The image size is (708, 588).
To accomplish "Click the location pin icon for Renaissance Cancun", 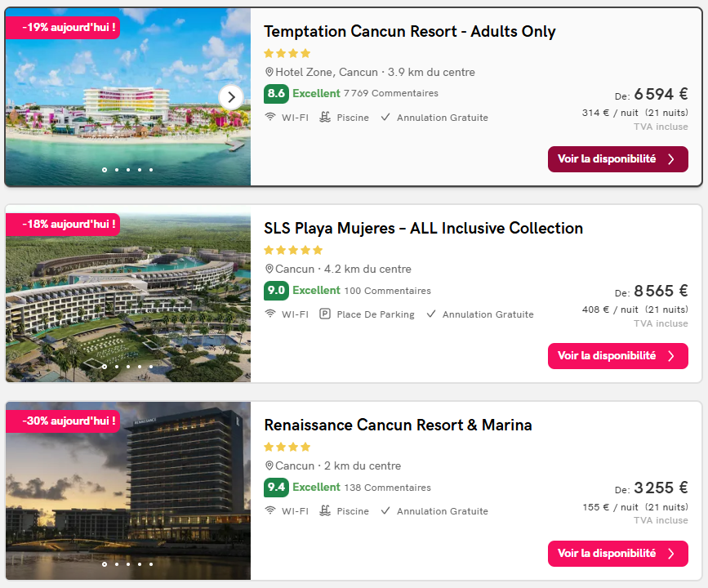I will point(269,465).
